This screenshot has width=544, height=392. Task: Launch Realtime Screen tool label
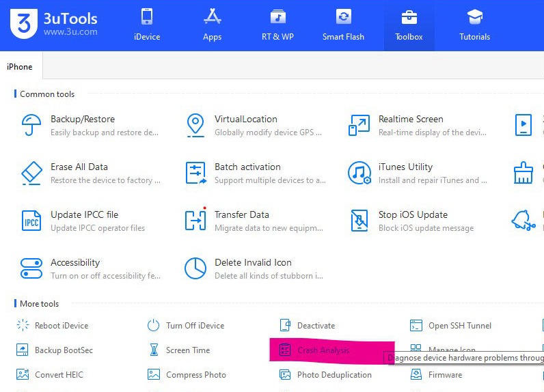coord(411,119)
